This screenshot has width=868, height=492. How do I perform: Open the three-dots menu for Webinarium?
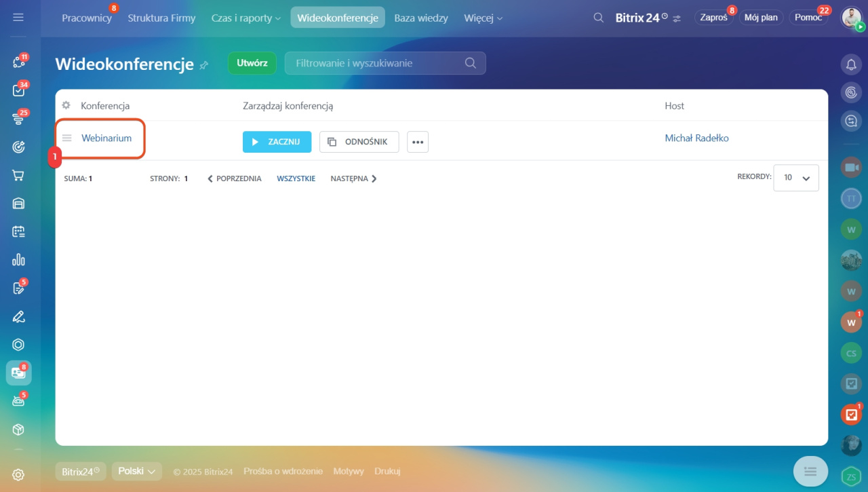click(x=418, y=142)
